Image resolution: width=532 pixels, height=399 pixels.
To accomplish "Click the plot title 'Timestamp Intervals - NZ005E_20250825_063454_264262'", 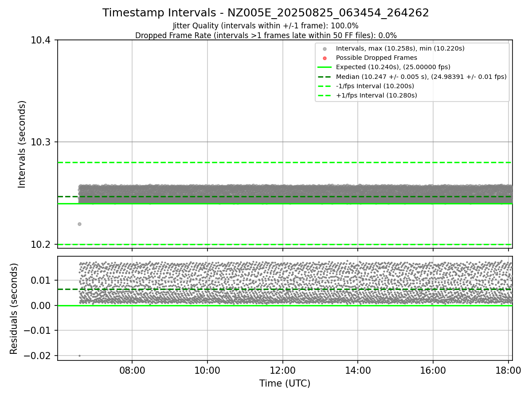I will 266,13.
